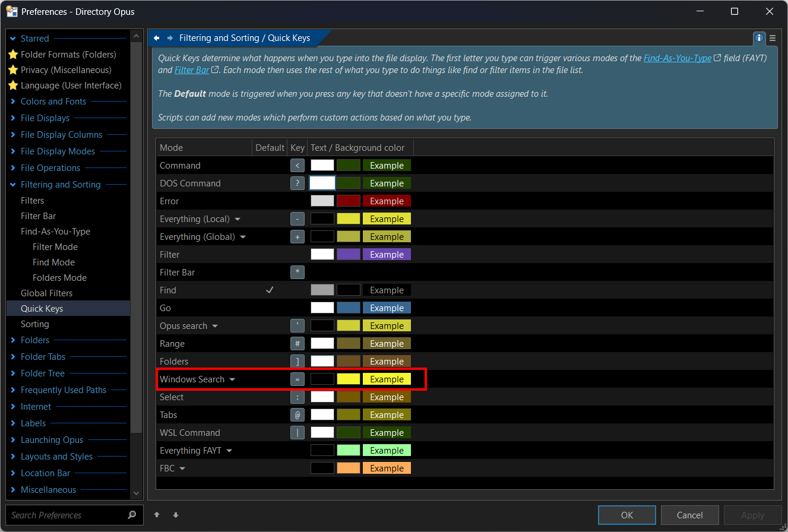Viewport: 788px width, 532px height.
Task: Click the search magnifier icon in Search Preferences
Action: [132, 515]
